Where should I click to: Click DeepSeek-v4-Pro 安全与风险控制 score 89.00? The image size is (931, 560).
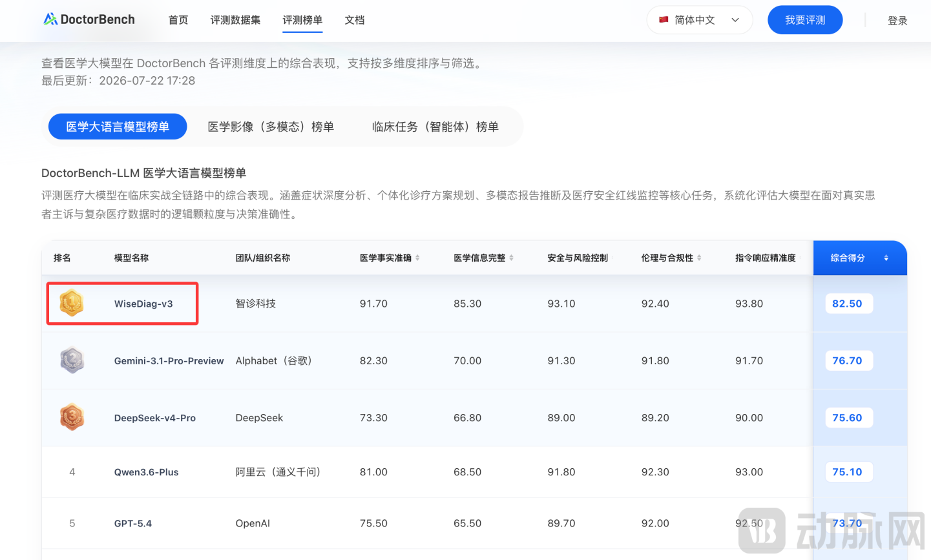pyautogui.click(x=561, y=418)
